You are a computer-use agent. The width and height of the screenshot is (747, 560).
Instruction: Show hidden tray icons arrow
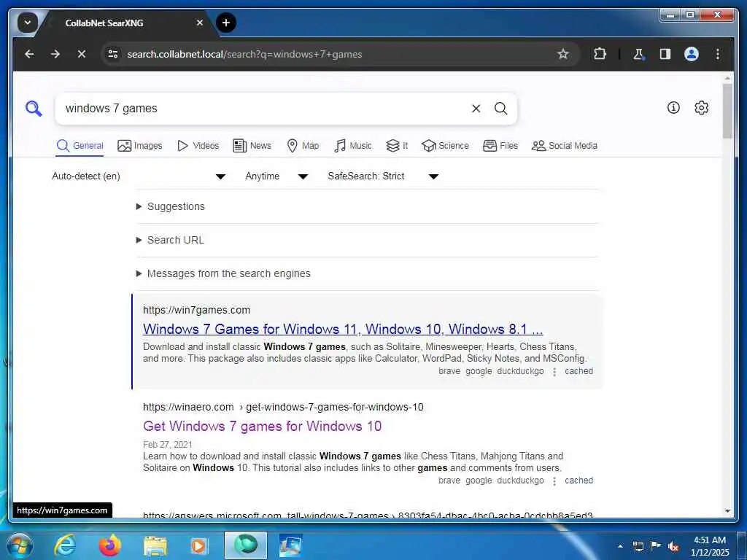(x=620, y=546)
